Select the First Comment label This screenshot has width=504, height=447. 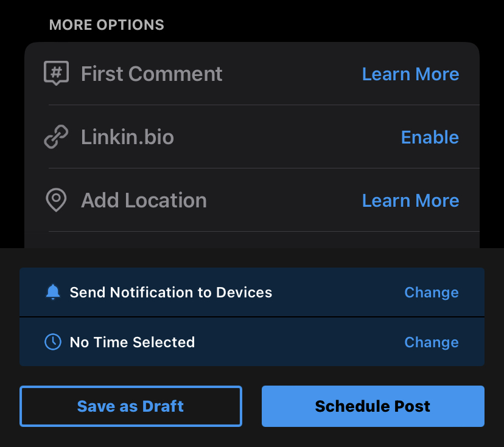point(152,74)
